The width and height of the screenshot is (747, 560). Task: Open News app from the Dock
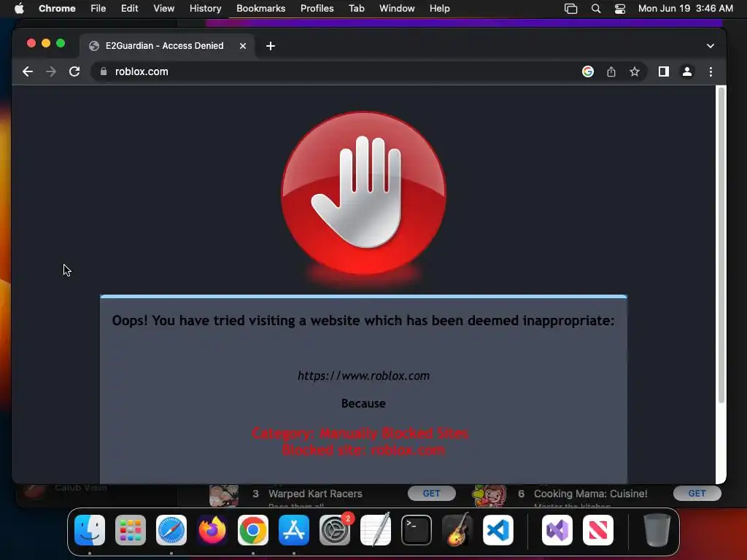tap(598, 530)
